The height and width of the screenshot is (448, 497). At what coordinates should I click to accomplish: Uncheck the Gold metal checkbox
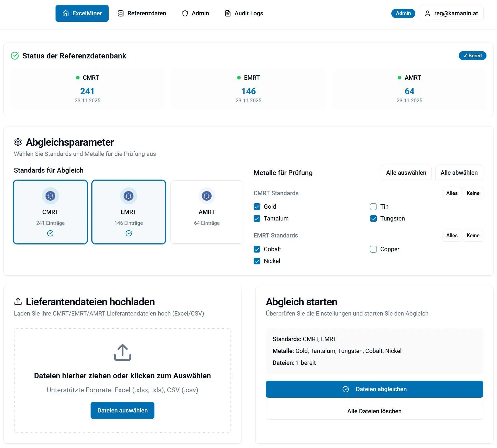(257, 206)
